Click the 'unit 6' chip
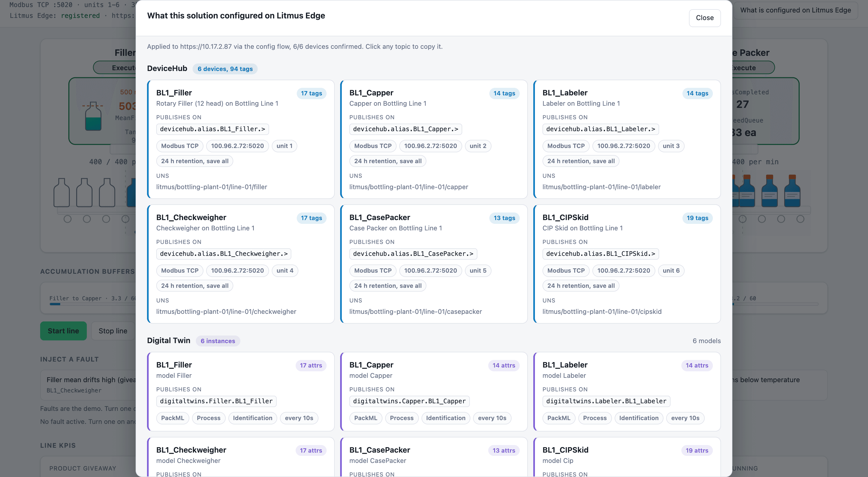Image resolution: width=868 pixels, height=477 pixels. click(x=671, y=271)
